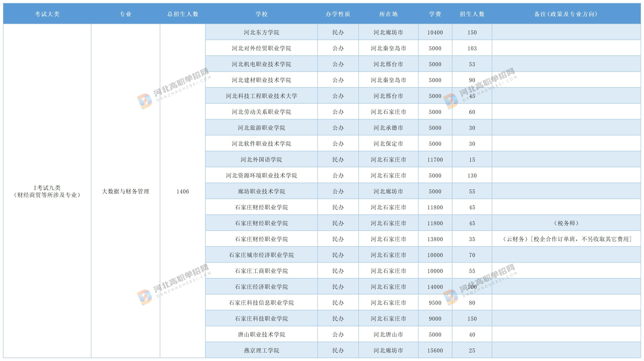
Task: Click the 招生人数 column header
Action: point(472,14)
